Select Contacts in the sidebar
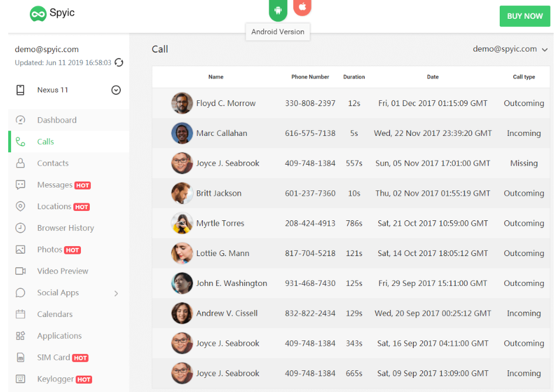 pos(53,163)
